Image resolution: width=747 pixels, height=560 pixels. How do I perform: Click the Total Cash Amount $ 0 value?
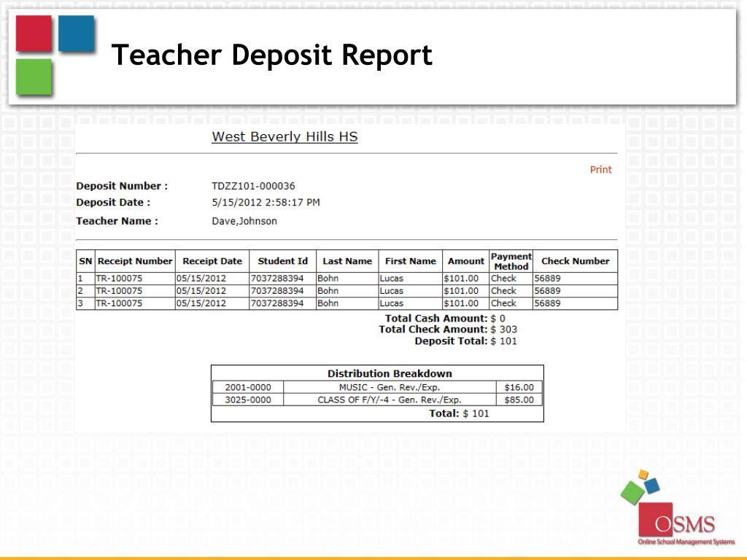click(x=498, y=318)
